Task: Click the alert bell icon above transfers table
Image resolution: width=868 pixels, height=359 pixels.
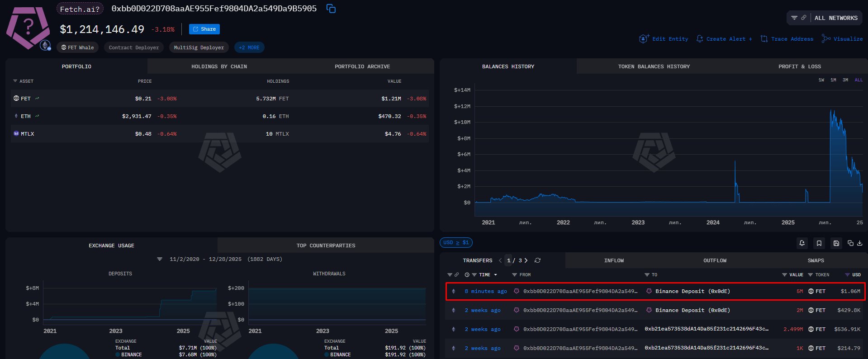Action: tap(802, 243)
